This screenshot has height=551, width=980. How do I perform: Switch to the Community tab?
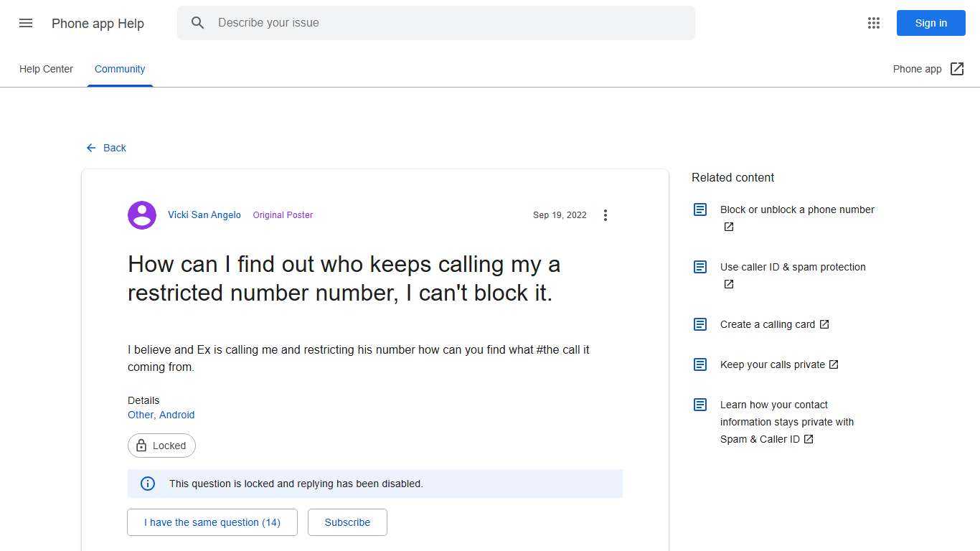pos(119,69)
